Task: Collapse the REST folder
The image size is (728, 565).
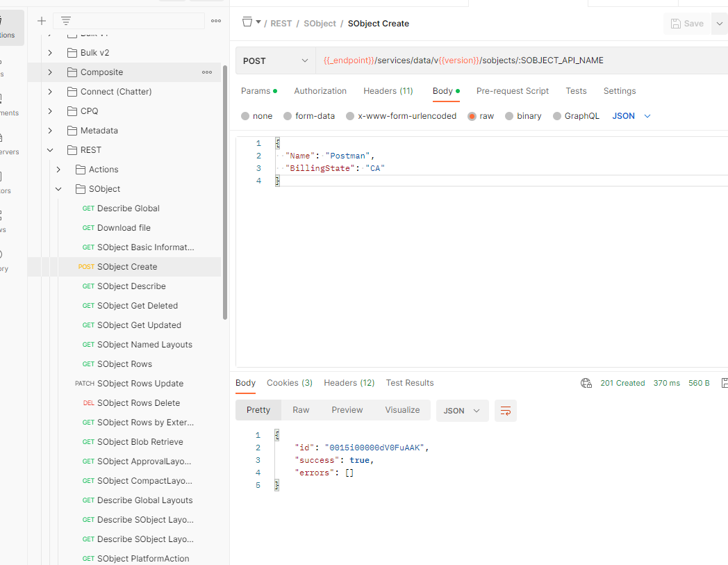Action: pos(50,150)
